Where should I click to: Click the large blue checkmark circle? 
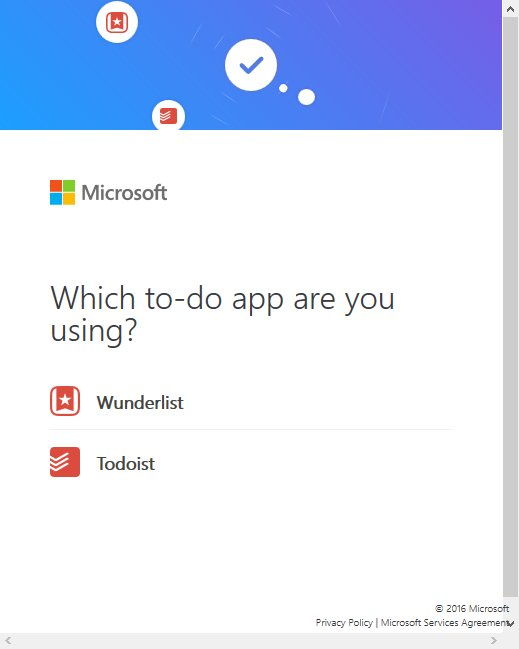coord(251,65)
